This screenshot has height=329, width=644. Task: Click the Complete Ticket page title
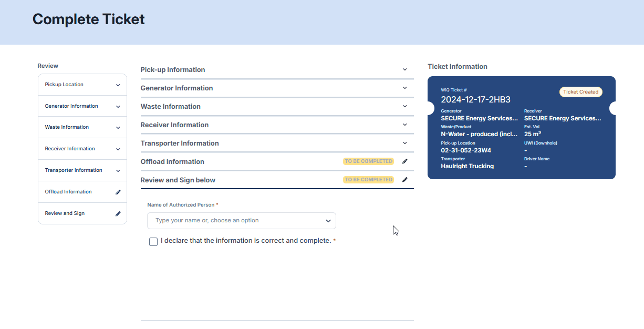(x=89, y=19)
